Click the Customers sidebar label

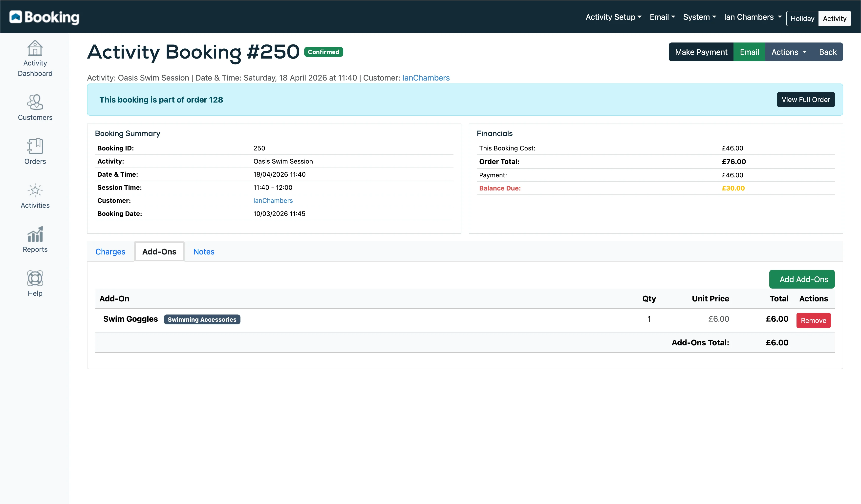coord(35,117)
